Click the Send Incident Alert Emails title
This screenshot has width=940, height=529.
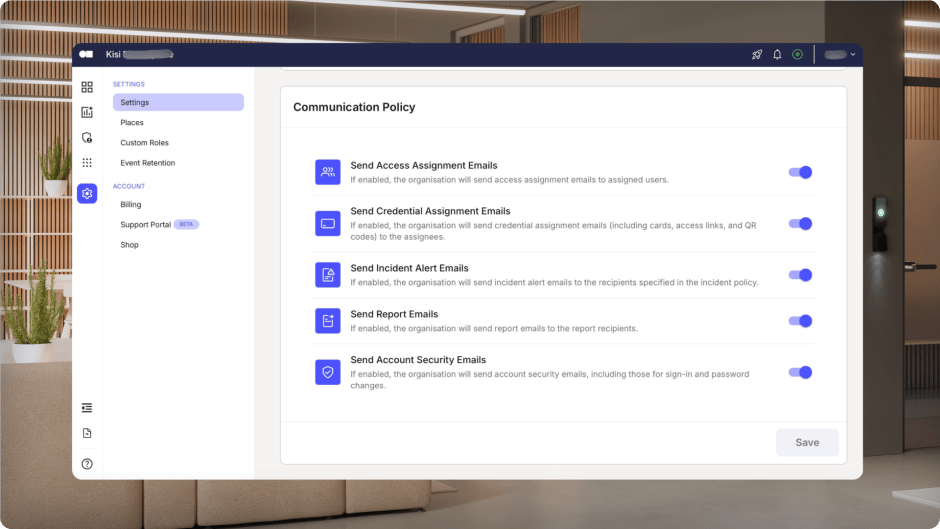point(409,268)
